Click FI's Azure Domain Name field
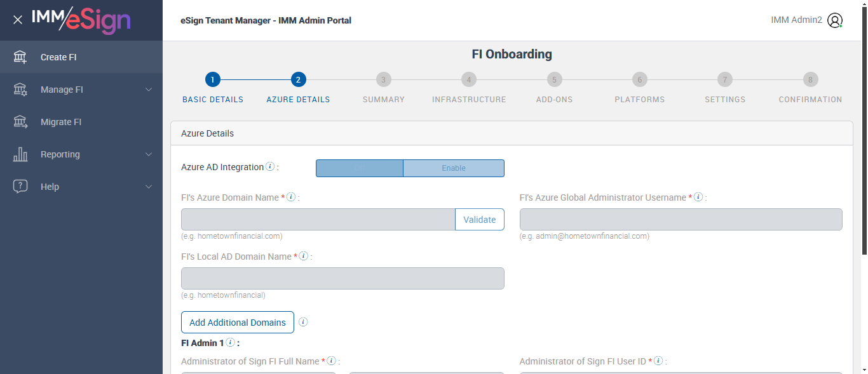The height and width of the screenshot is (374, 868). point(318,220)
